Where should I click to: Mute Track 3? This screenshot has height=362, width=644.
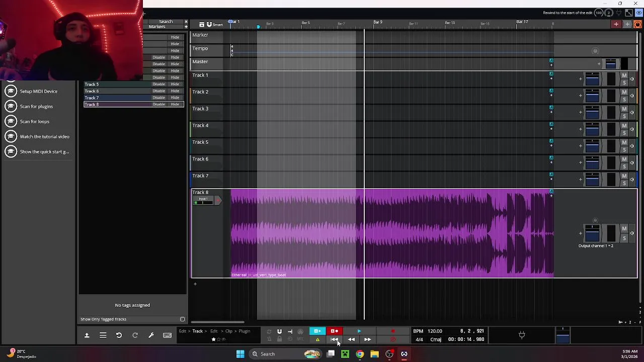(x=624, y=110)
